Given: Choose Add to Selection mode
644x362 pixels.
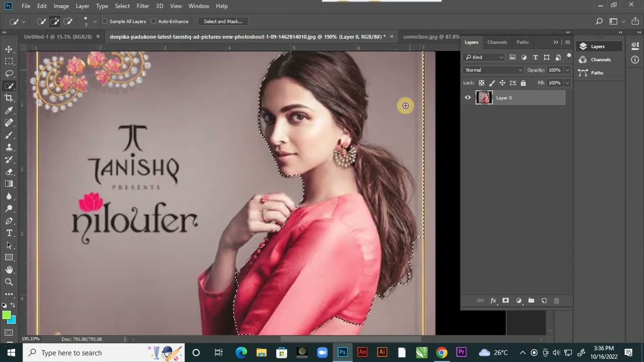Looking at the screenshot, I should coord(54,22).
